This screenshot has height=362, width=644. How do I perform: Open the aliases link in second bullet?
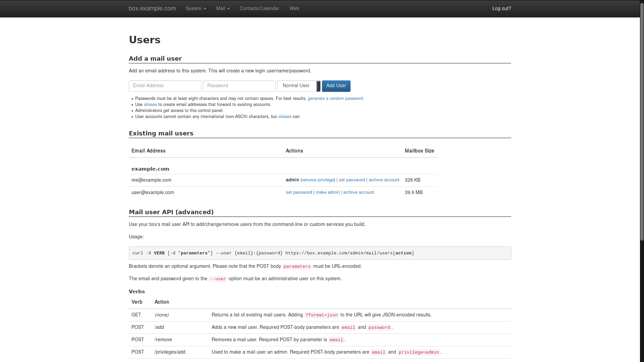150,105
